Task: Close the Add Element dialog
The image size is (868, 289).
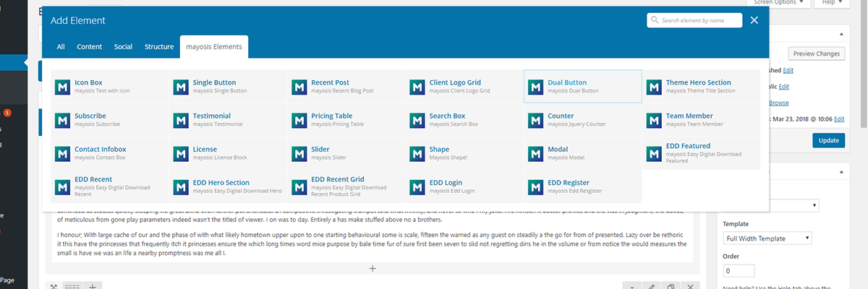Action: coord(754,20)
